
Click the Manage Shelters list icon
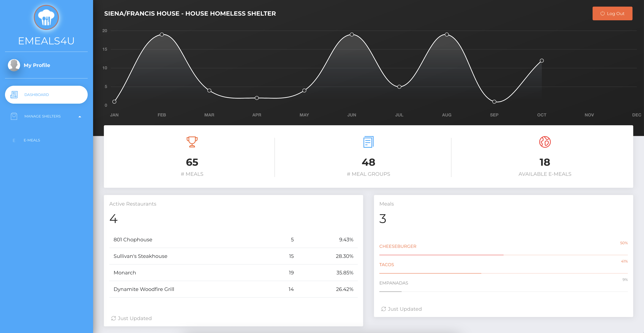14,116
